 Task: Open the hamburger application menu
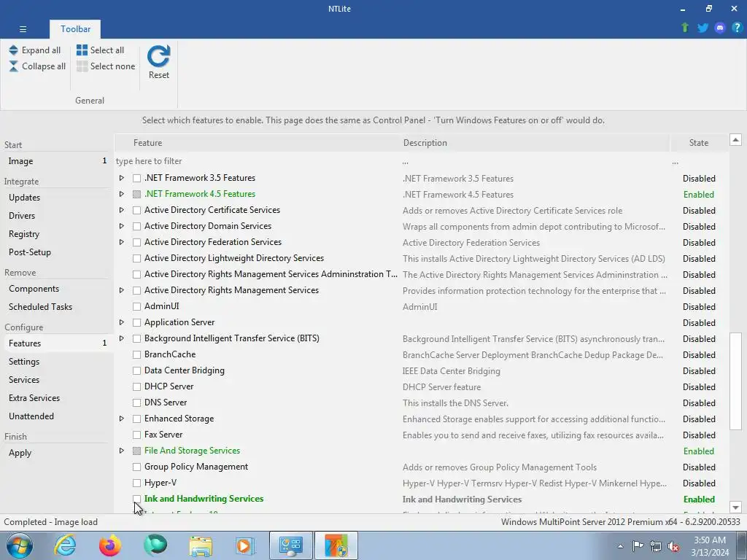click(23, 29)
